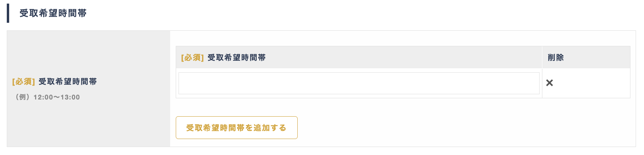Click the blank area above the table header
The image size is (644, 155).
pos(402,38)
